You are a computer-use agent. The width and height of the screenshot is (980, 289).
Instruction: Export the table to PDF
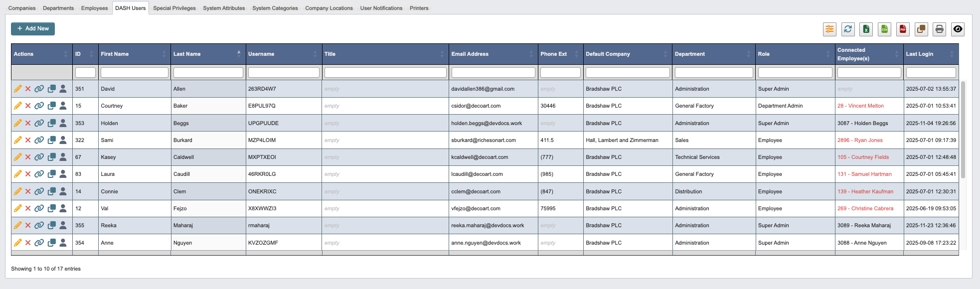(903, 29)
